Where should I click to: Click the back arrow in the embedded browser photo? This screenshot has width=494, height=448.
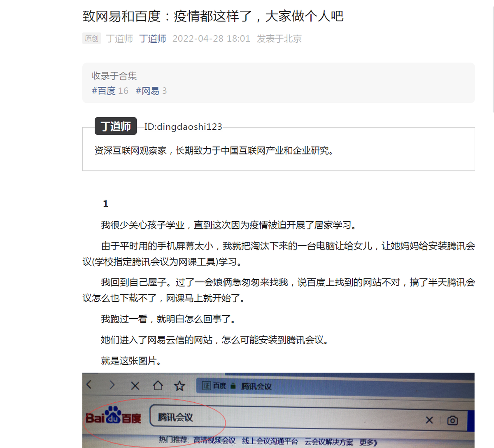[x=89, y=385]
